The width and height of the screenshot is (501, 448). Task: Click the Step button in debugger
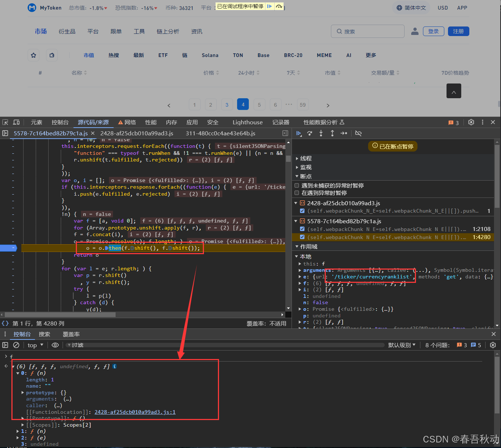pyautogui.click(x=344, y=133)
